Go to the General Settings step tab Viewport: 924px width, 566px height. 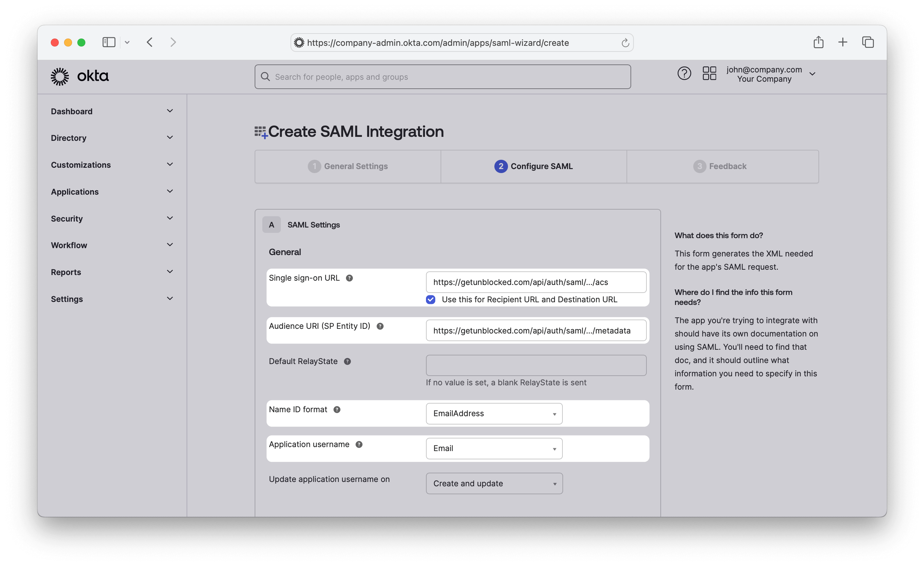pos(348,166)
